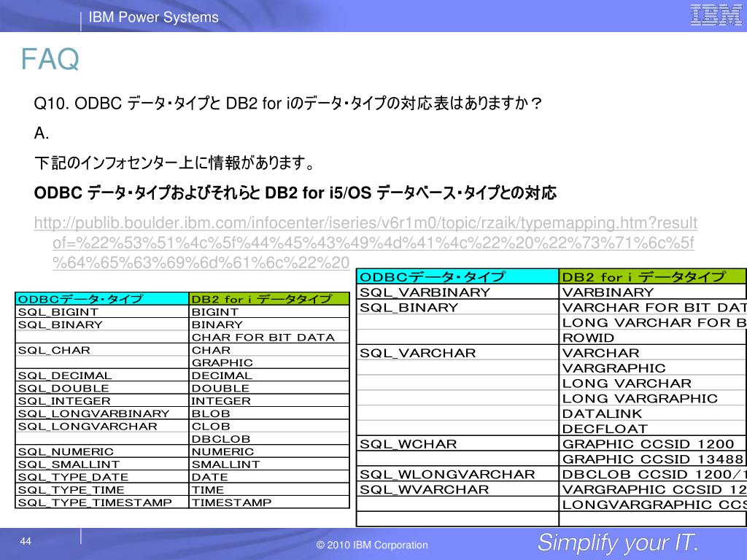Click the "SMALLINT" cell in the DB2 column

point(269,464)
